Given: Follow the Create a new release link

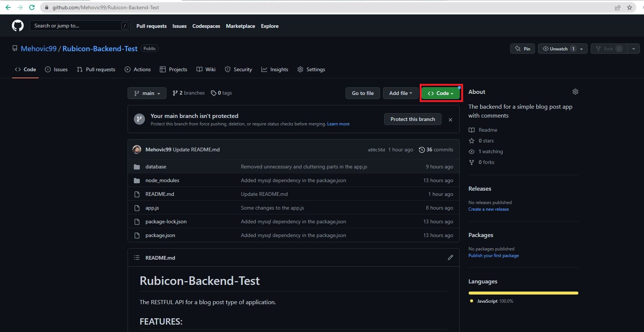Looking at the screenshot, I should 489,209.
